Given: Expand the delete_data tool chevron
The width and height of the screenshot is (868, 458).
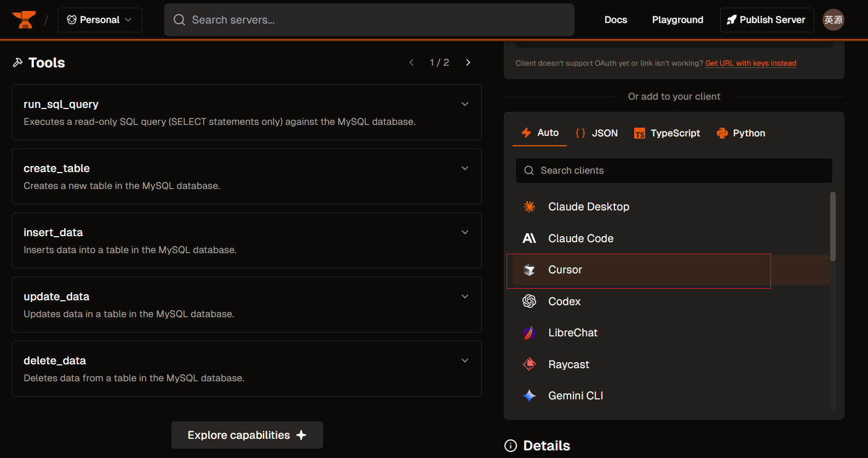Looking at the screenshot, I should point(465,360).
